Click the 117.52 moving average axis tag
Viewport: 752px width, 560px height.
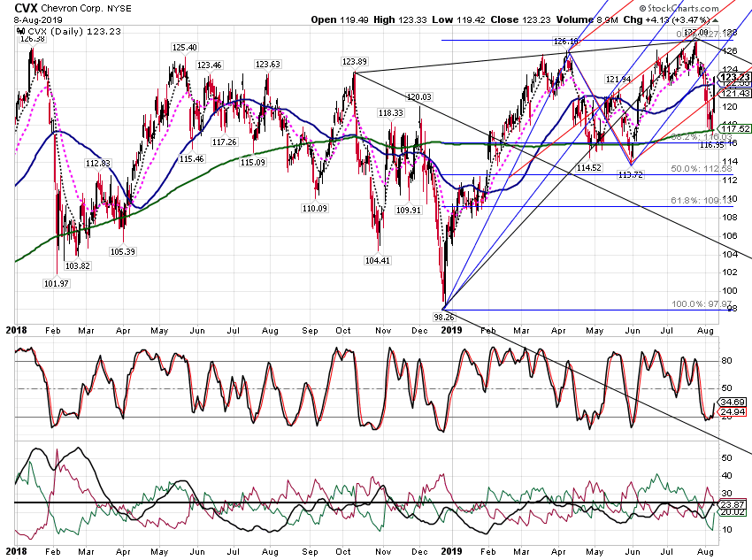pos(734,128)
